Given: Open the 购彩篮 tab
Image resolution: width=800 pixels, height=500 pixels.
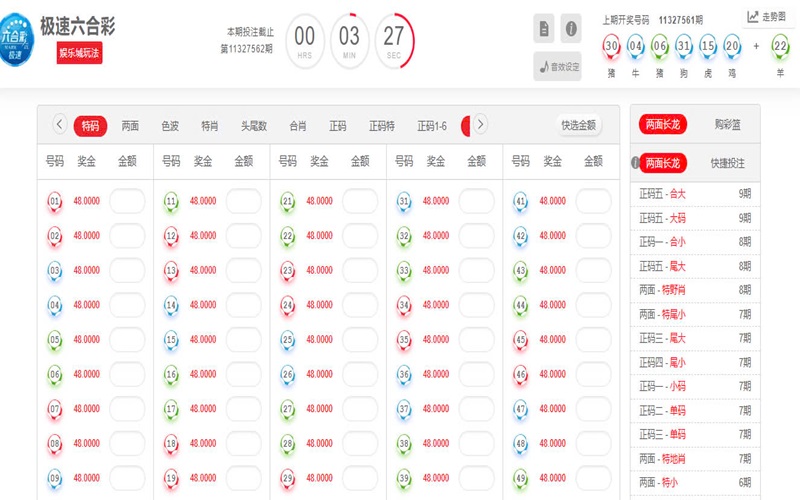Looking at the screenshot, I should click(x=727, y=124).
